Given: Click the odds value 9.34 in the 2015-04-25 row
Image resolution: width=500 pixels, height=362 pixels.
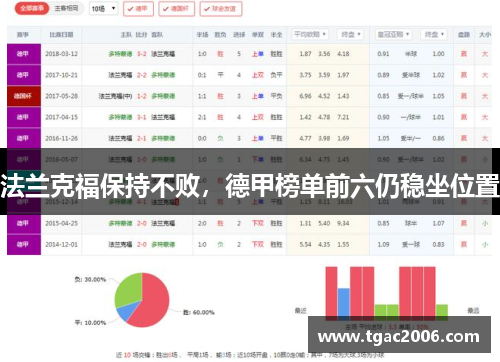Looking at the screenshot, I should coord(343,223).
